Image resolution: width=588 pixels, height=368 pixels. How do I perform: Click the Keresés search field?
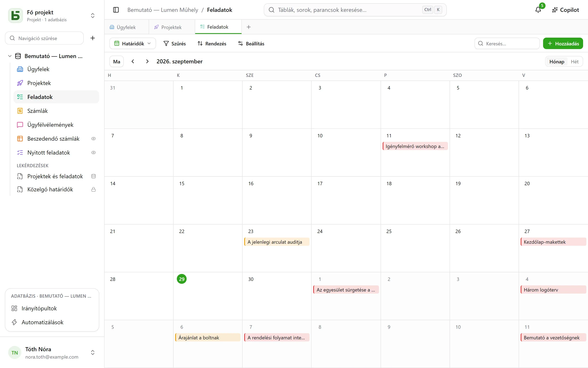pos(507,43)
